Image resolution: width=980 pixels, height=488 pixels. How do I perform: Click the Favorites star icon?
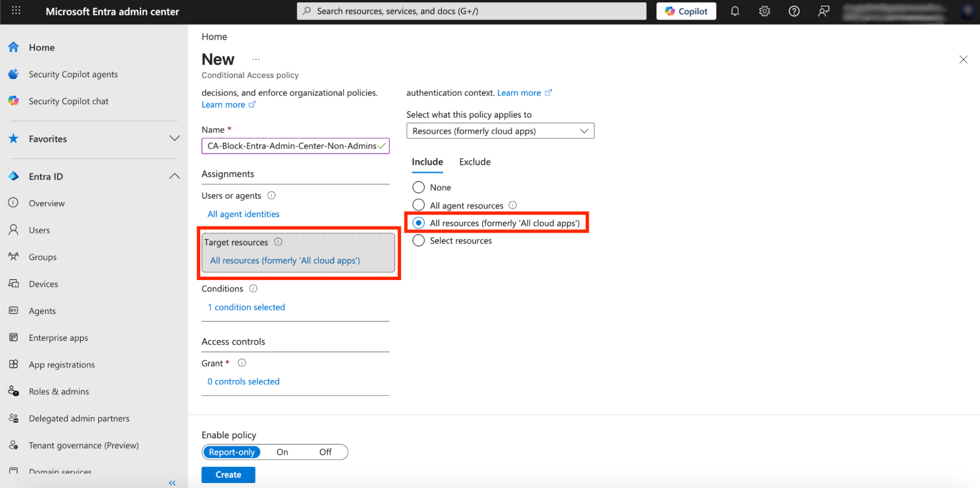14,139
